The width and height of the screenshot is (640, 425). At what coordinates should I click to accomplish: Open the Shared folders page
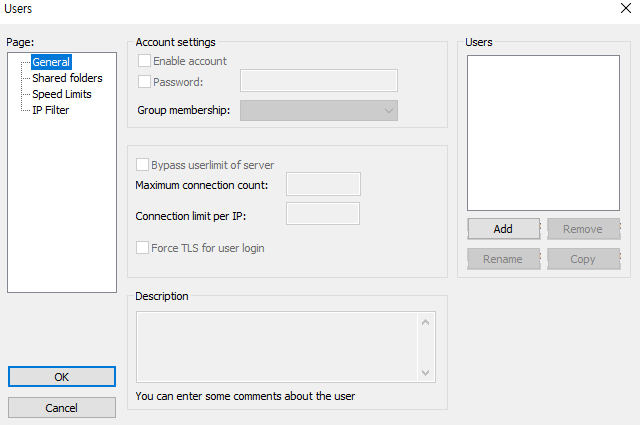pos(67,78)
